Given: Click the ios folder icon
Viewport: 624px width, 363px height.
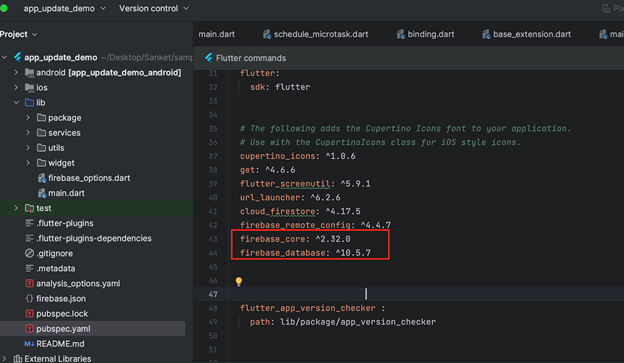Looking at the screenshot, I should (x=29, y=88).
